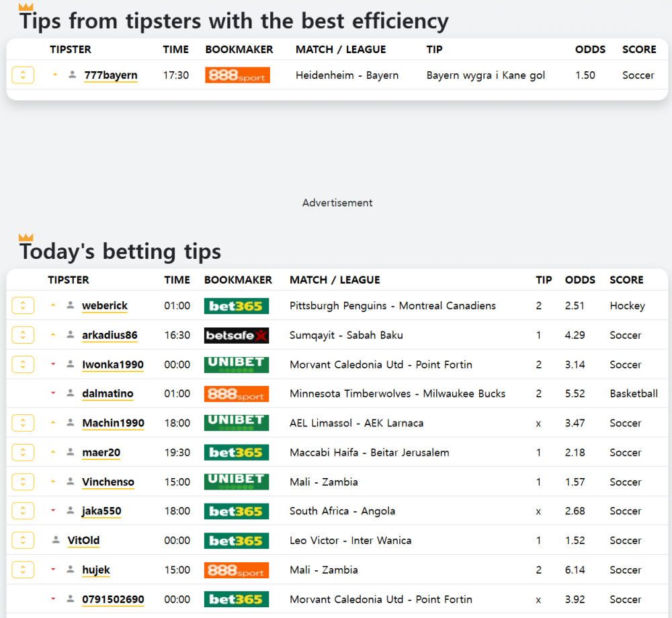Click the betsafe bookmaker logo
The image size is (672, 618).
coord(237,336)
